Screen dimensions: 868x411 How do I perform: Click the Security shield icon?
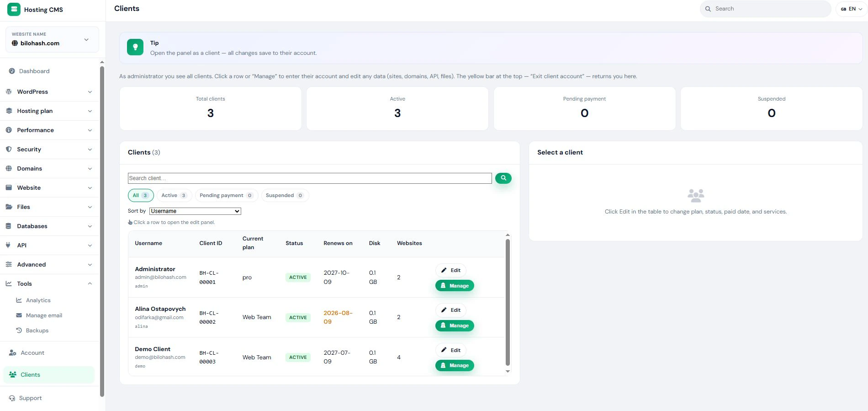click(x=9, y=149)
